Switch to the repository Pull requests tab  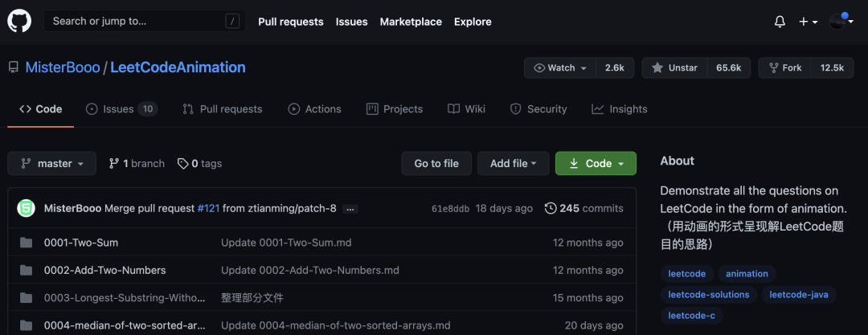click(x=223, y=109)
